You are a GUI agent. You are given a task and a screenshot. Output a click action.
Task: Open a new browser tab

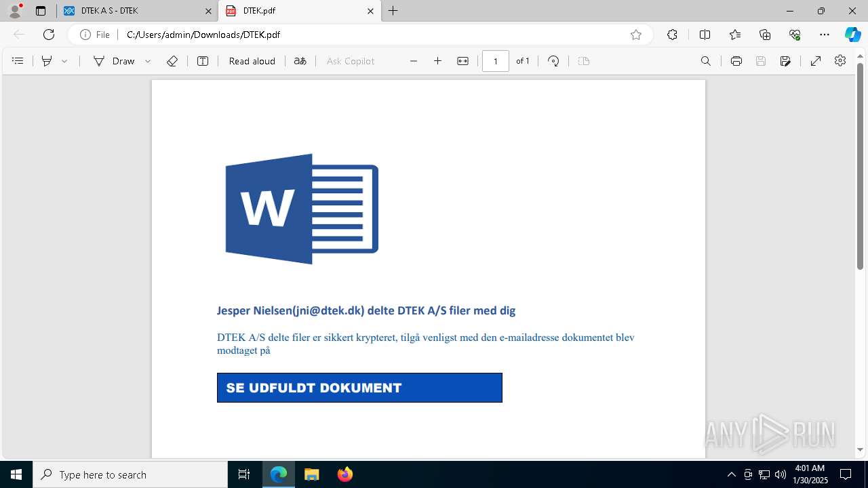[x=393, y=11]
